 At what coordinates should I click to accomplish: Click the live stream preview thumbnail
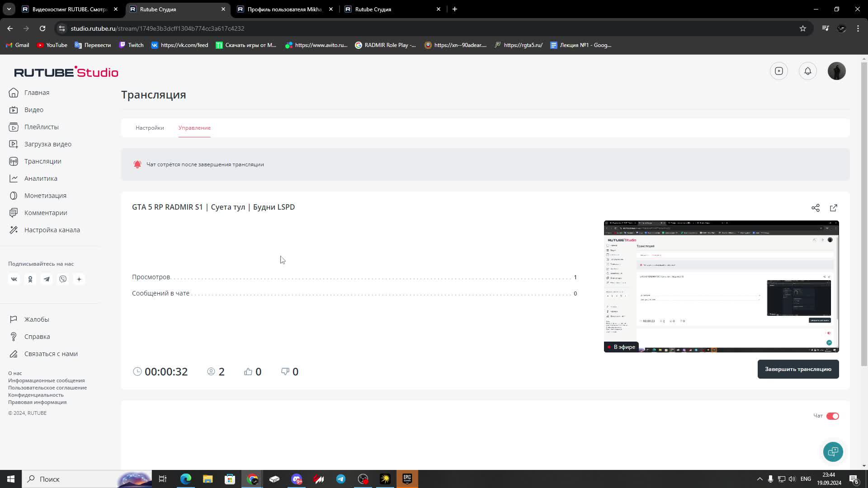click(x=722, y=286)
